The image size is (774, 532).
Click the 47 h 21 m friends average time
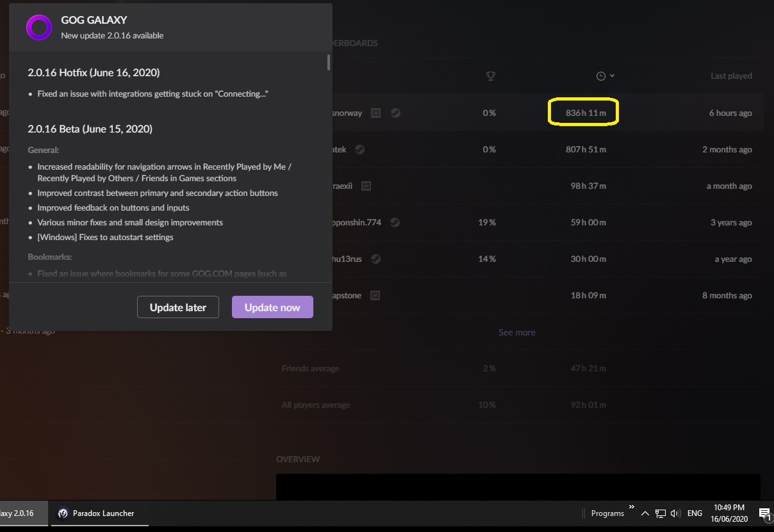(589, 369)
